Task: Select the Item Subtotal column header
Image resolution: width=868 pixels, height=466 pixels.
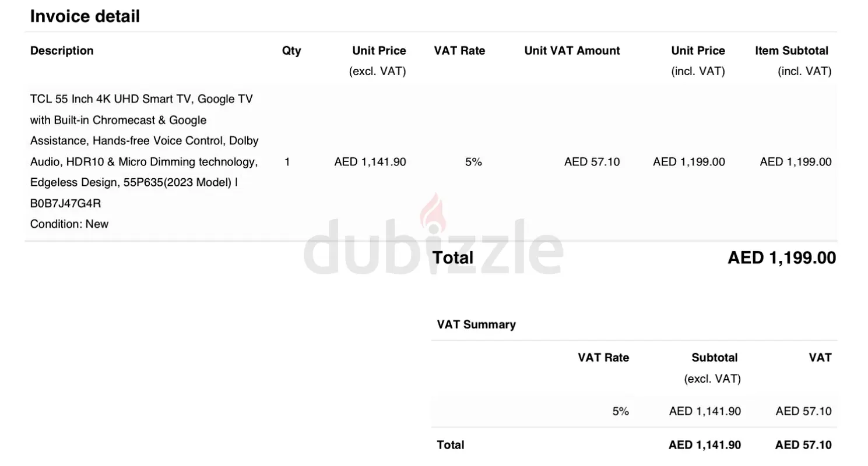Action: click(x=791, y=51)
